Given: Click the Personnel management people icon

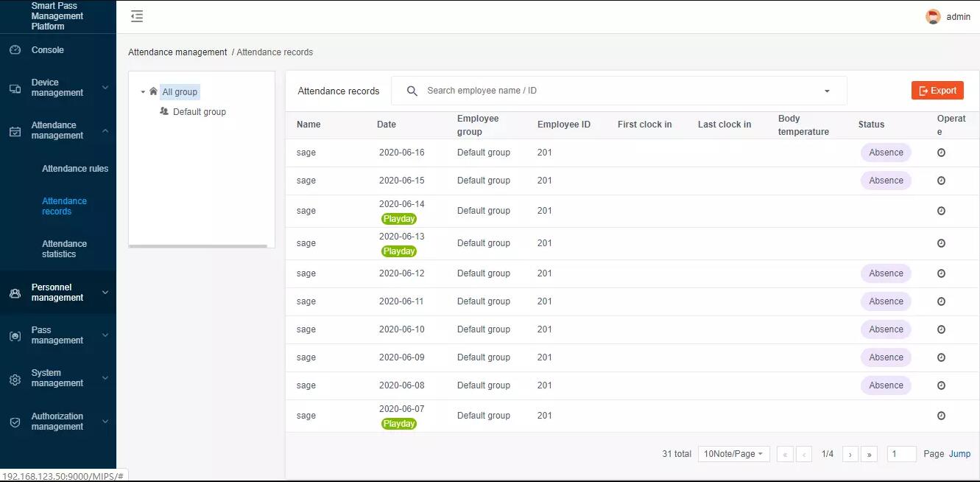Looking at the screenshot, I should pos(15,293).
